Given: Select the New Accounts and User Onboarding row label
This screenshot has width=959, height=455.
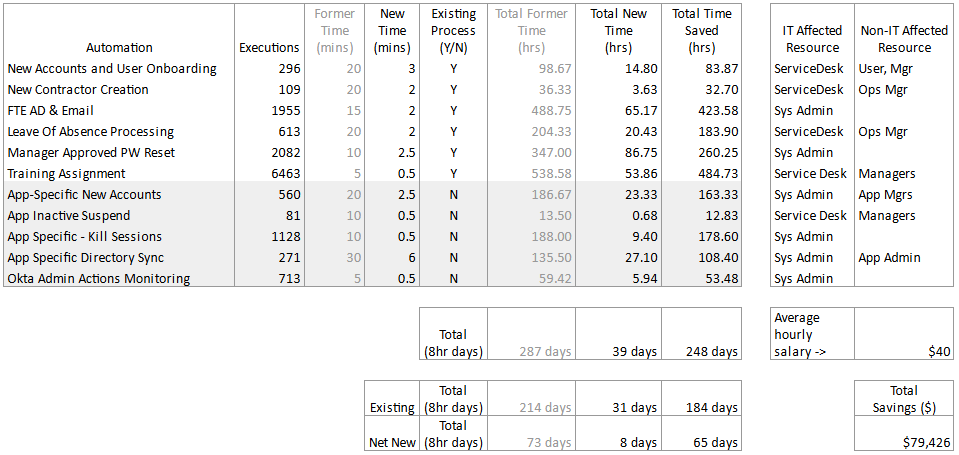Looking at the screenshot, I should [x=112, y=69].
